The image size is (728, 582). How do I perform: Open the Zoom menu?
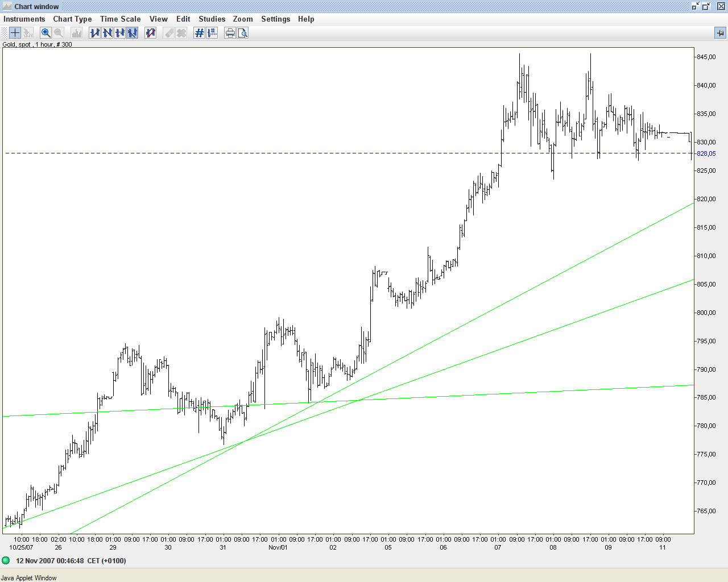click(x=243, y=19)
